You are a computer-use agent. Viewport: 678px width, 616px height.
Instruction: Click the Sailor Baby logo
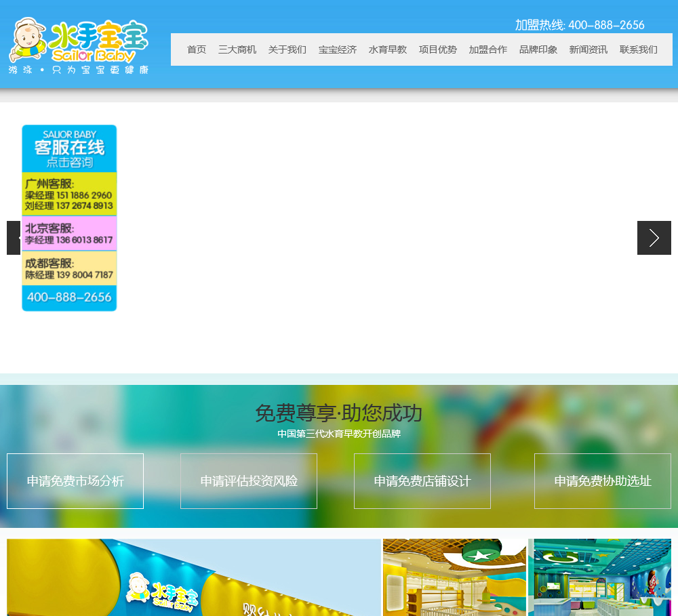(79, 46)
